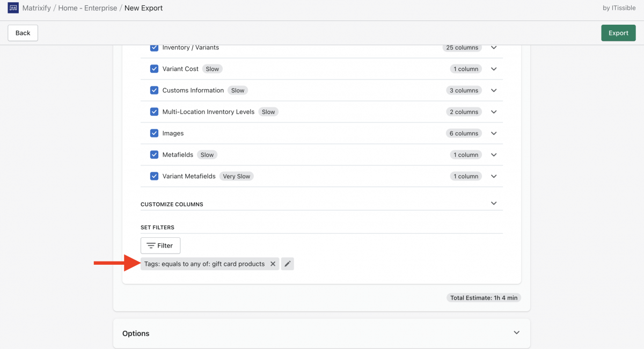644x349 pixels.
Task: Uncheck the Metafields option
Action: [154, 155]
